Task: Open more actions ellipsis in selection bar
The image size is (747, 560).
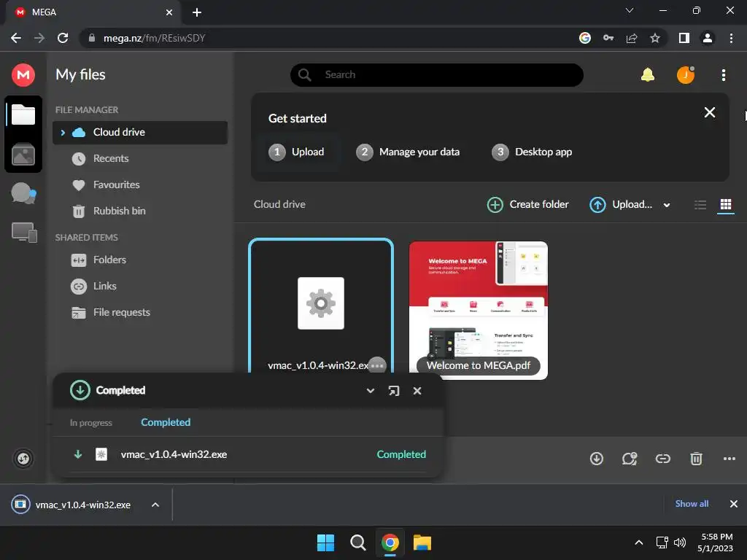Action: click(x=729, y=459)
